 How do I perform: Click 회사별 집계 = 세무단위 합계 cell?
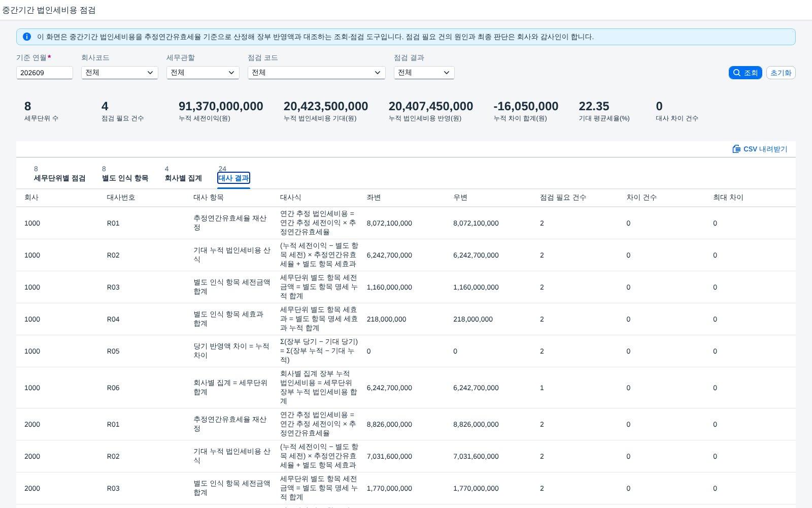point(230,388)
